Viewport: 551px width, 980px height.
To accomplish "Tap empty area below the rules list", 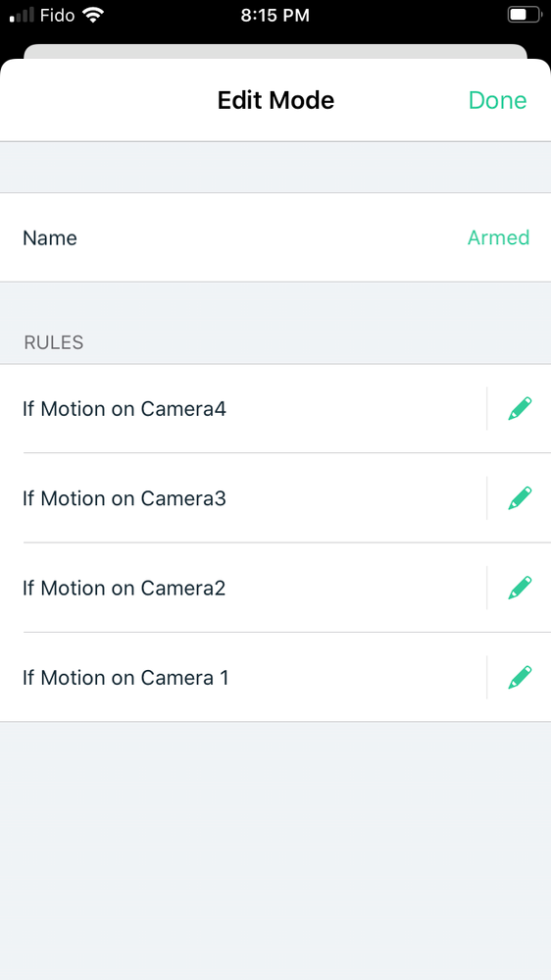I will (275, 850).
